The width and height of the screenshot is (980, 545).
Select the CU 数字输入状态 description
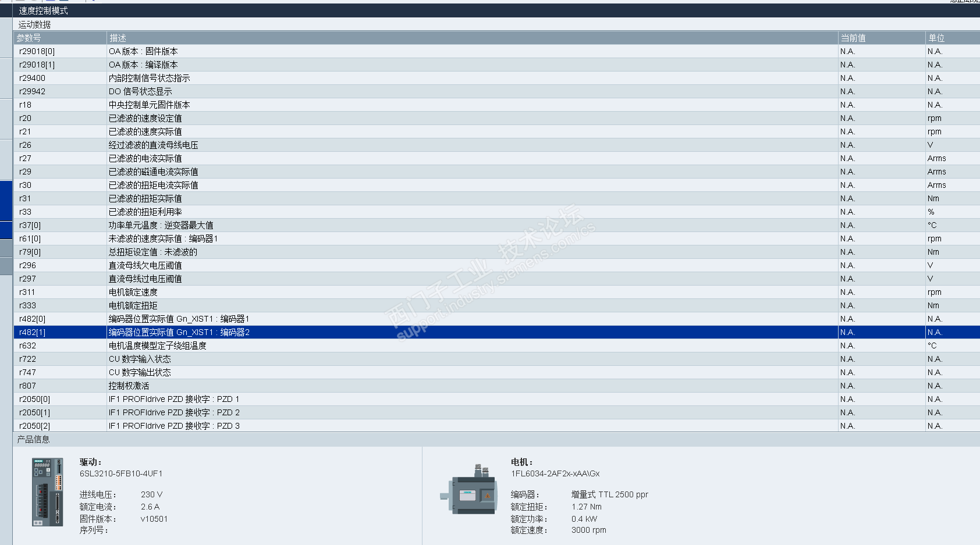tap(140, 359)
